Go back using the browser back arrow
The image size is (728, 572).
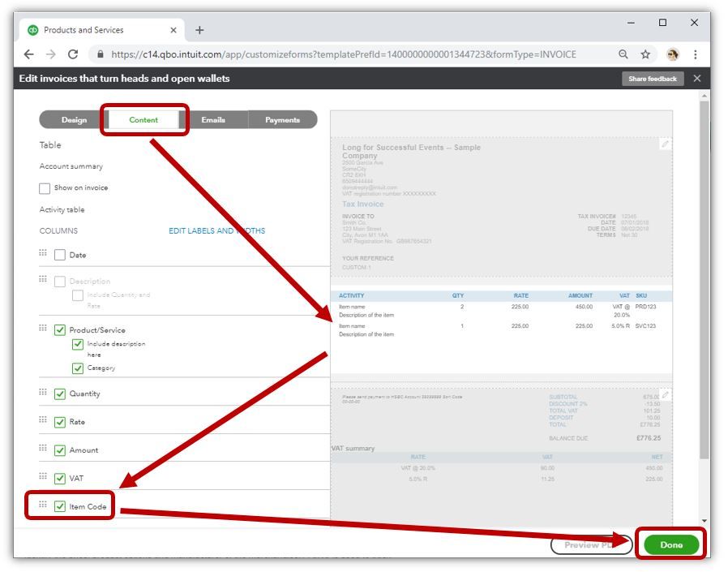29,54
